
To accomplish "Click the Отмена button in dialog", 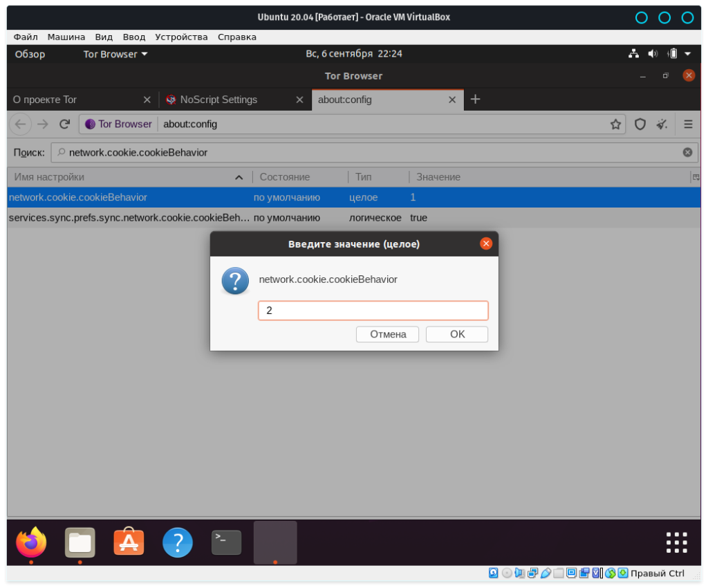I will click(x=387, y=334).
